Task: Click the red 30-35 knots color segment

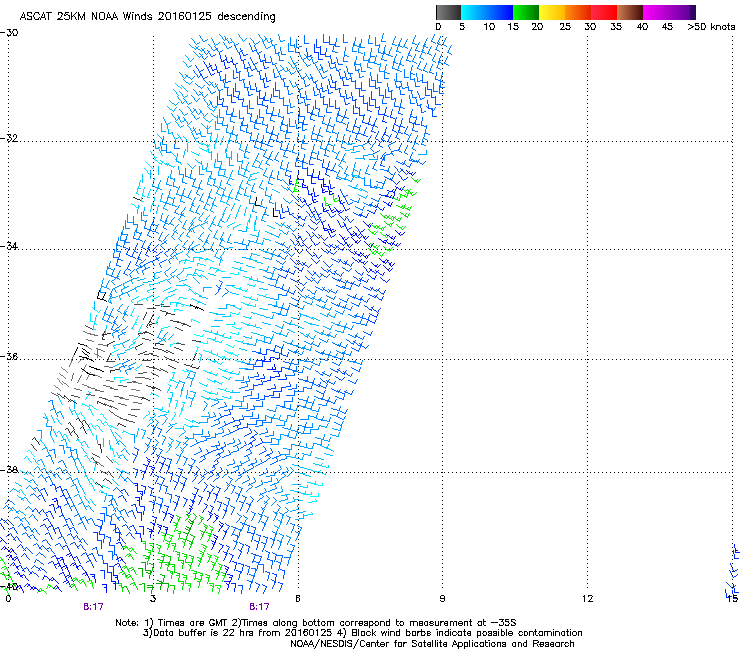Action: (x=604, y=12)
